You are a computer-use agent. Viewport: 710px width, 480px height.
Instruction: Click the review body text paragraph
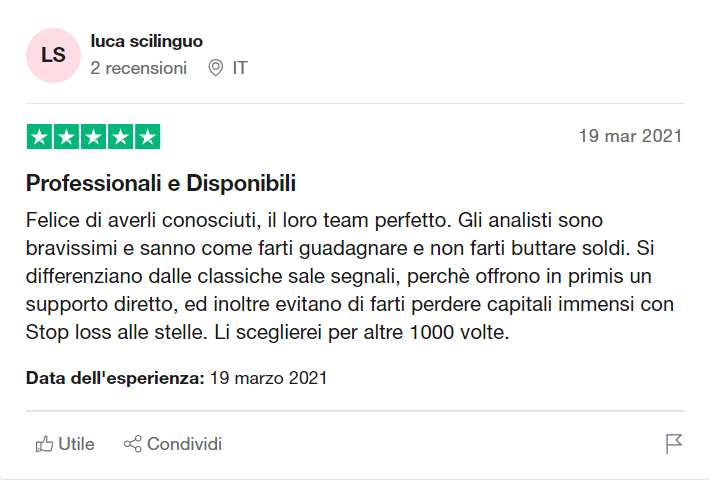coord(348,275)
